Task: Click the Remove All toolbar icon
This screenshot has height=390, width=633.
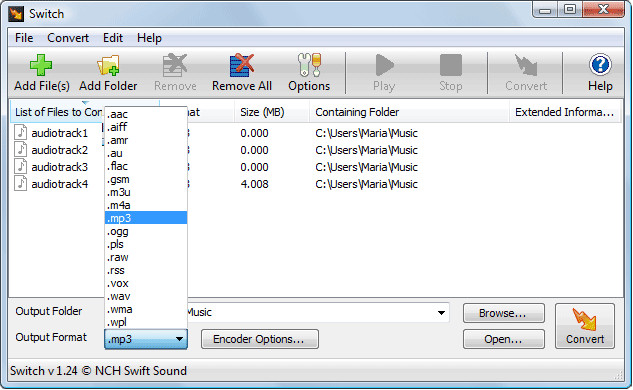Action: point(242,65)
